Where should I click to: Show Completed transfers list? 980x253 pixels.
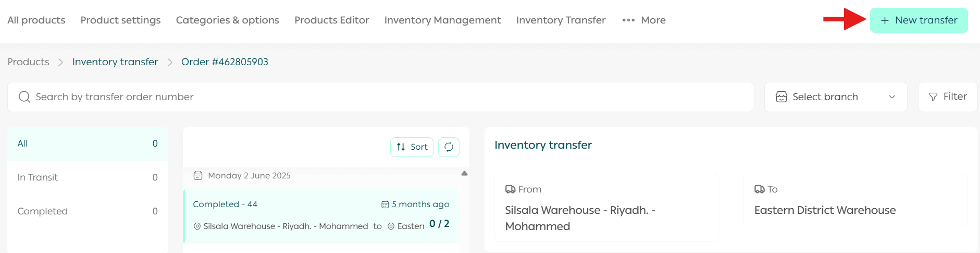88,211
